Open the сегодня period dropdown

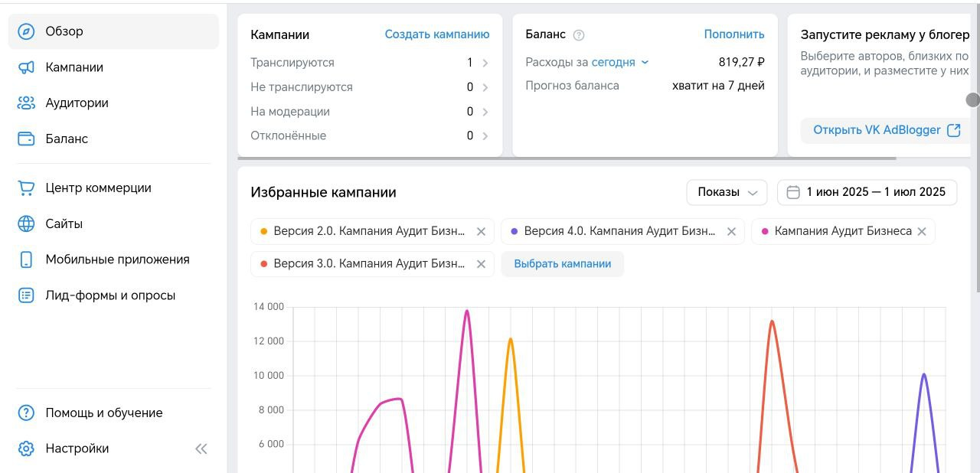619,63
